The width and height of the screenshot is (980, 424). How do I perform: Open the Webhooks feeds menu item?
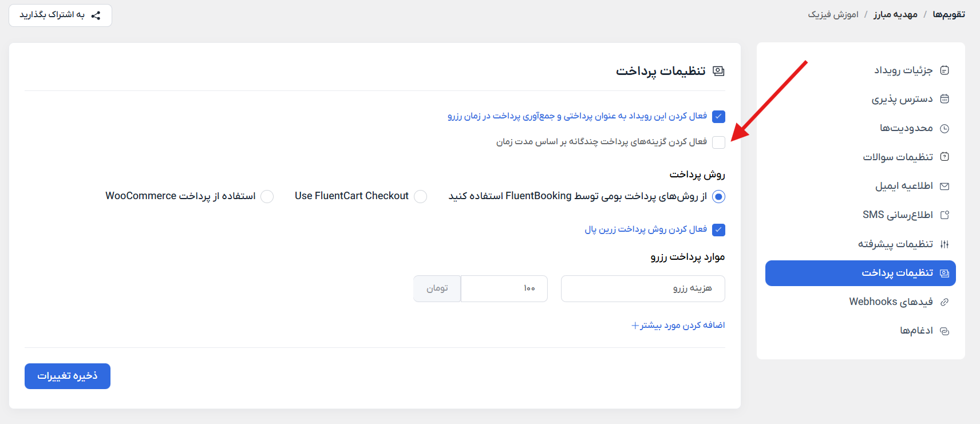[x=890, y=302]
